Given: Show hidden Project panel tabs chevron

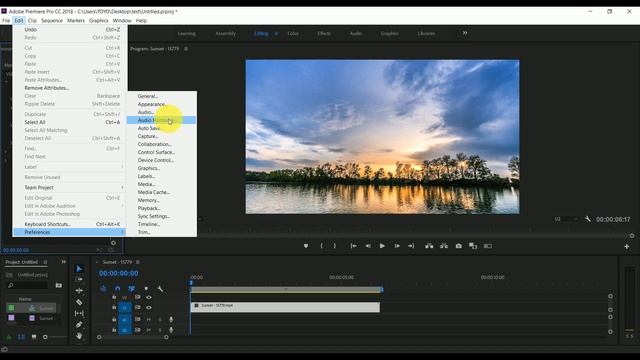Looking at the screenshot, I should pos(63,262).
